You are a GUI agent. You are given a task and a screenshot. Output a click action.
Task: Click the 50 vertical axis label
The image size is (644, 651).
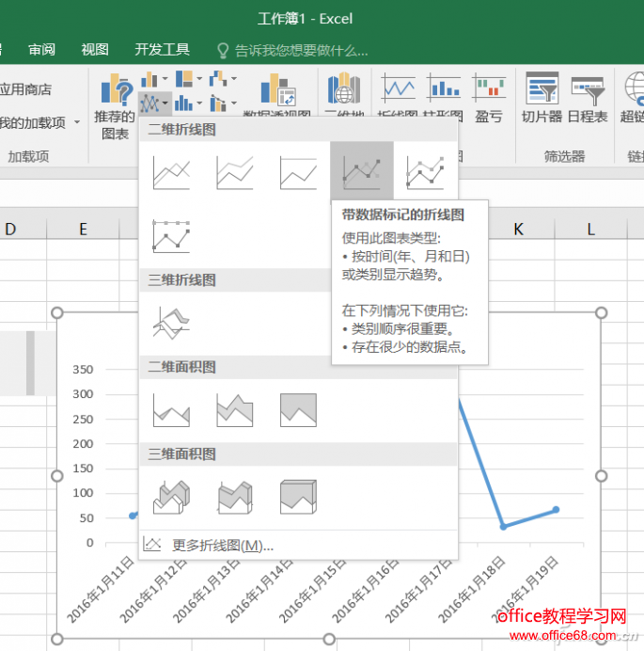point(86,518)
